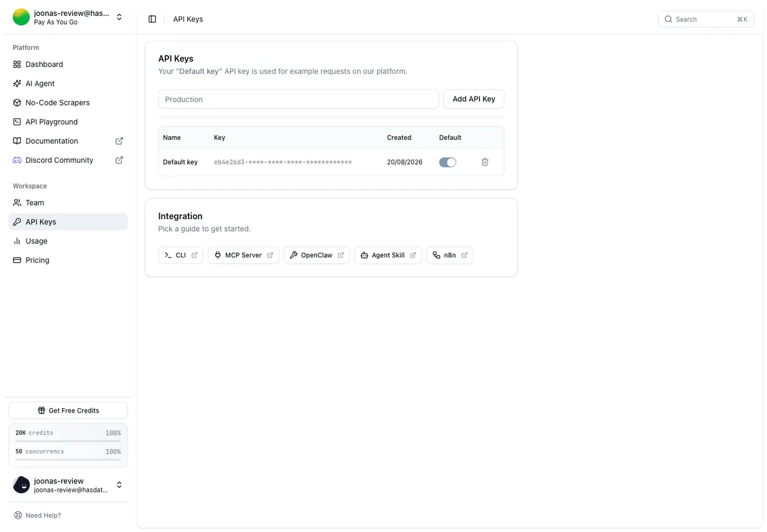The image size is (767, 532).
Task: Click the OpenClaw wrench icon
Action: [293, 255]
